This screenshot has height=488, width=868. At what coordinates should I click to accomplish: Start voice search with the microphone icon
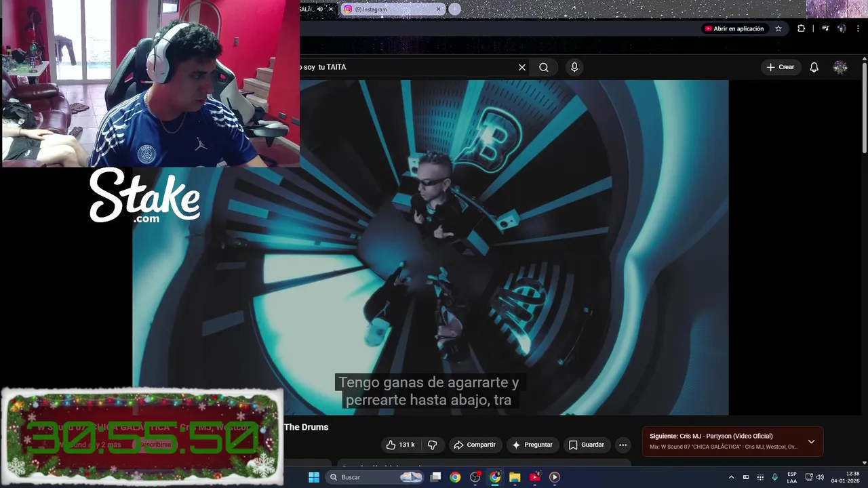(574, 67)
